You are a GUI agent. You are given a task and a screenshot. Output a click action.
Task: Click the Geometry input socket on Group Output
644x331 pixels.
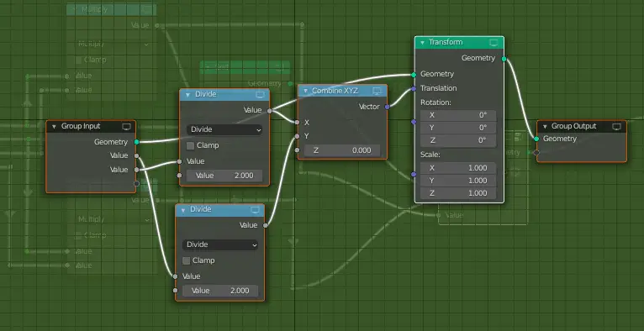click(x=536, y=139)
